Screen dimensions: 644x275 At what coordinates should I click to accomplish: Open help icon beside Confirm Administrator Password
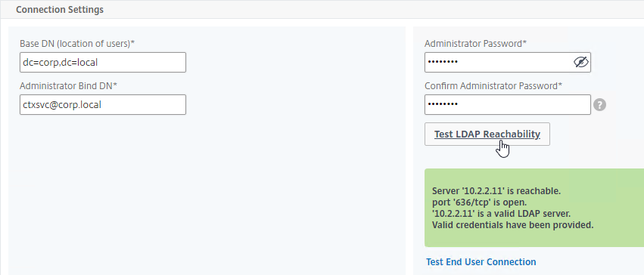(599, 105)
